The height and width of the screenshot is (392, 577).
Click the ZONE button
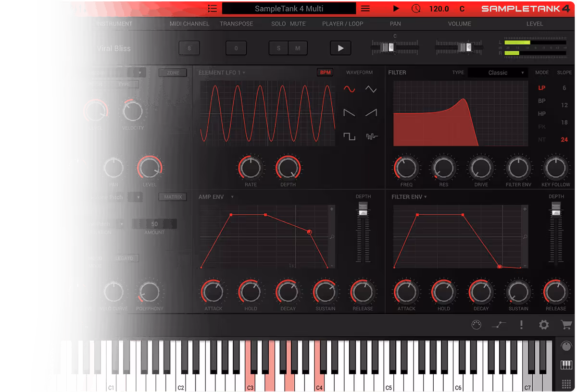173,73
